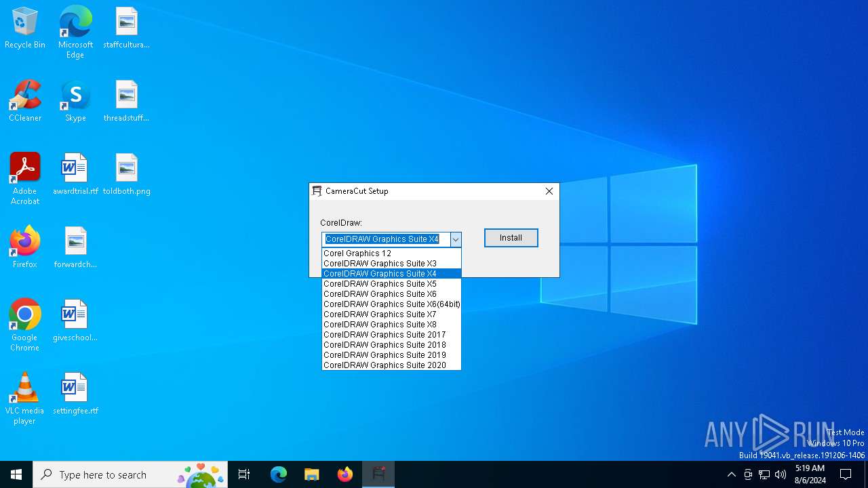This screenshot has height=488, width=868.
Task: Open the Windows Start menu
Action: pyautogui.click(x=16, y=474)
